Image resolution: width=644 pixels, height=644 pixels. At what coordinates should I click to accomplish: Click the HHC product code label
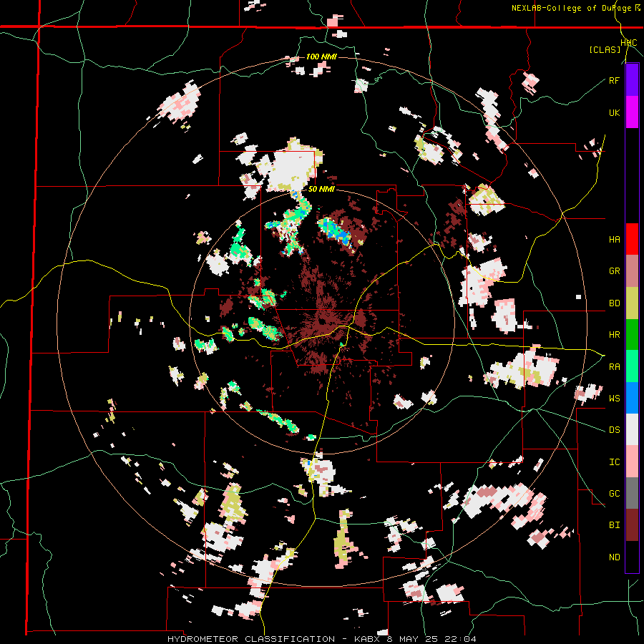[628, 43]
